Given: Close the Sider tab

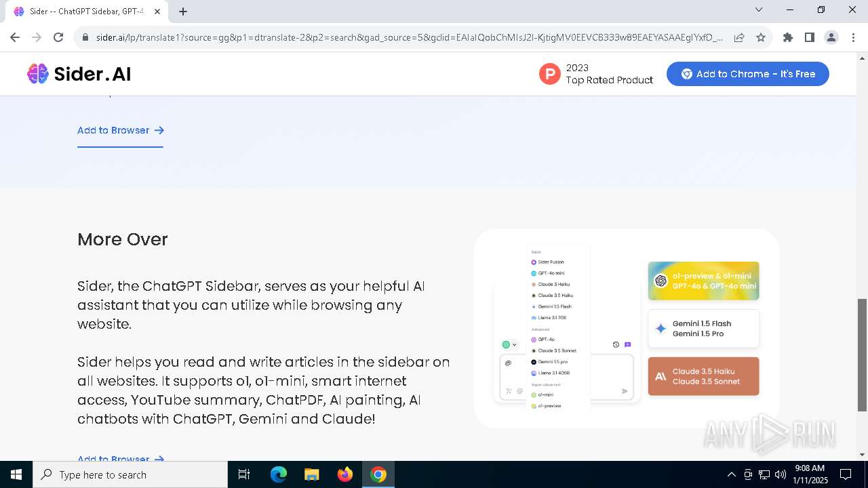Looking at the screenshot, I should click(157, 12).
